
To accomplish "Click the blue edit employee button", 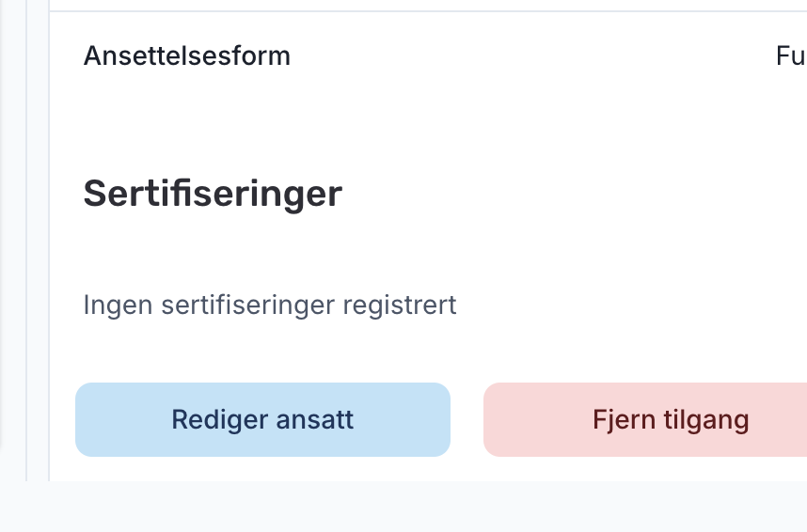I will click(x=262, y=419).
